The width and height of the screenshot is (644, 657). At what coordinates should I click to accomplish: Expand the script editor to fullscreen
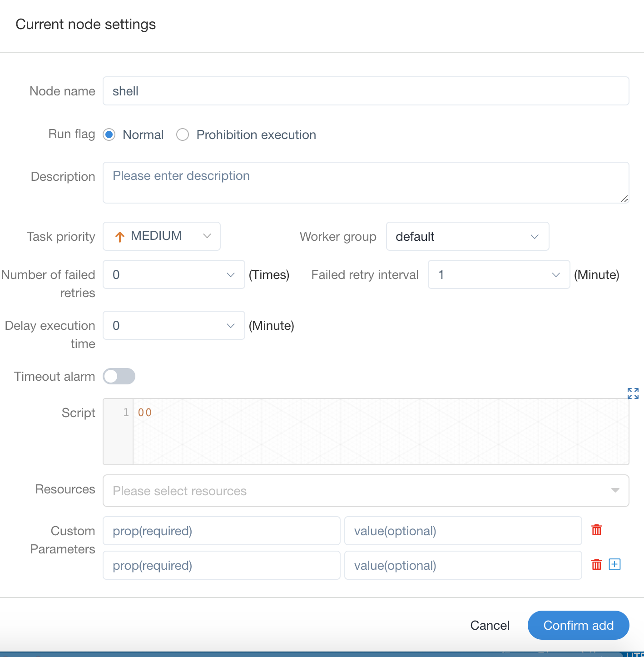click(633, 393)
